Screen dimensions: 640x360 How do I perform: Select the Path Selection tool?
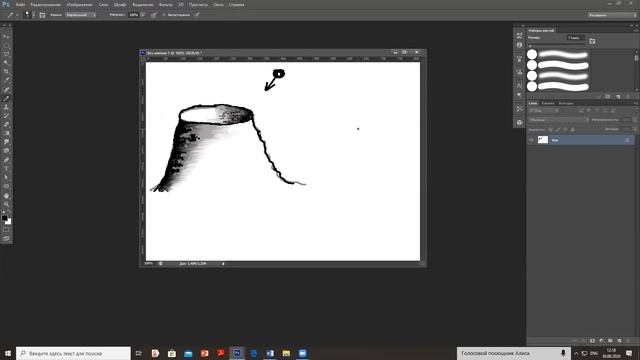pyautogui.click(x=6, y=178)
